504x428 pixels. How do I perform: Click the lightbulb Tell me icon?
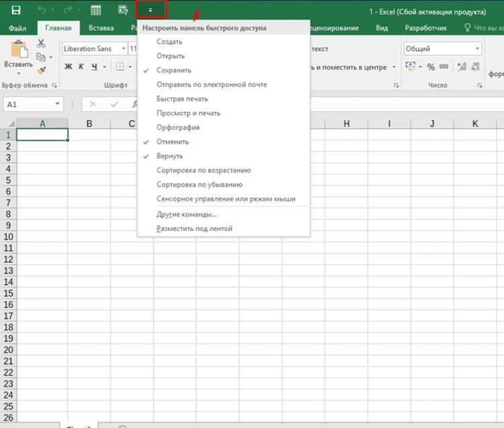(x=467, y=28)
